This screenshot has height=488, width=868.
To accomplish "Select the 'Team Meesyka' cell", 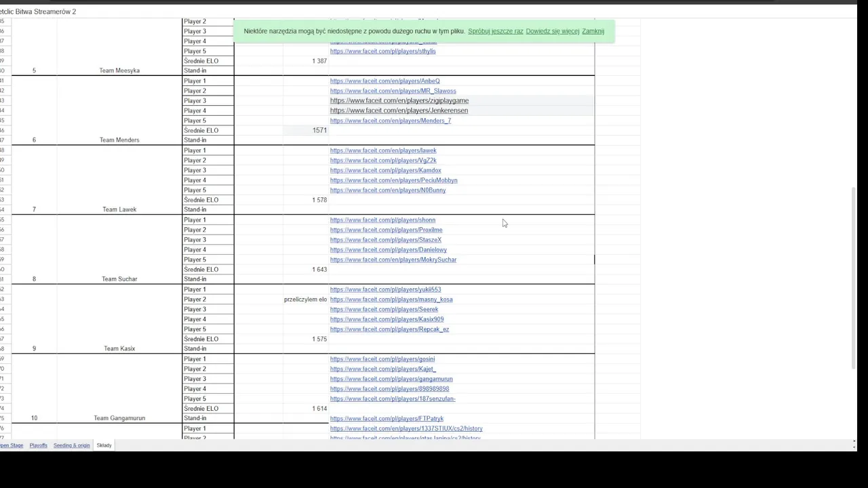I will 119,70.
